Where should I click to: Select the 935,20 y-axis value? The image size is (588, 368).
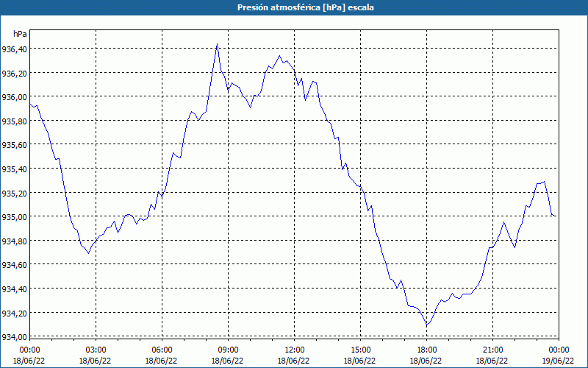14,193
